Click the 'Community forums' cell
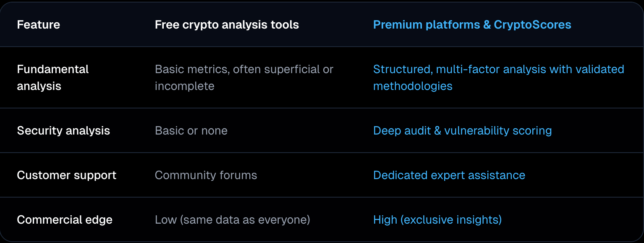Viewport: 644px width, 243px height. [206, 175]
